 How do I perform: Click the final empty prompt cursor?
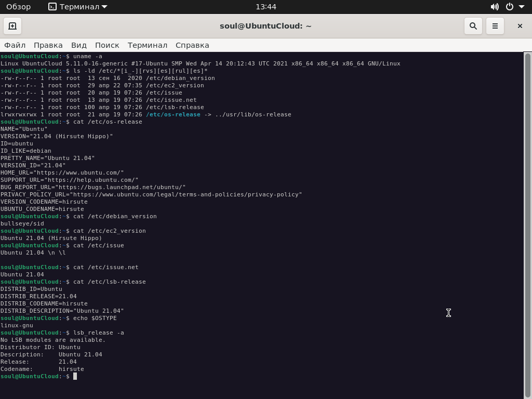(x=75, y=376)
